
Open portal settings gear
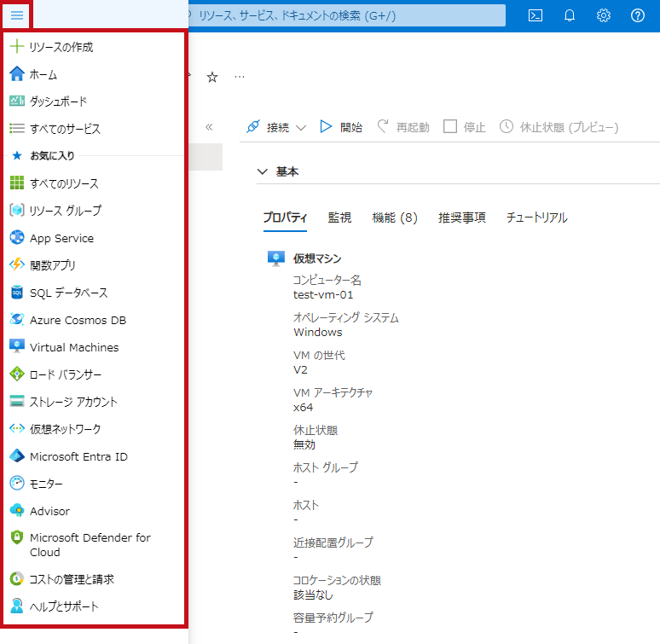603,15
